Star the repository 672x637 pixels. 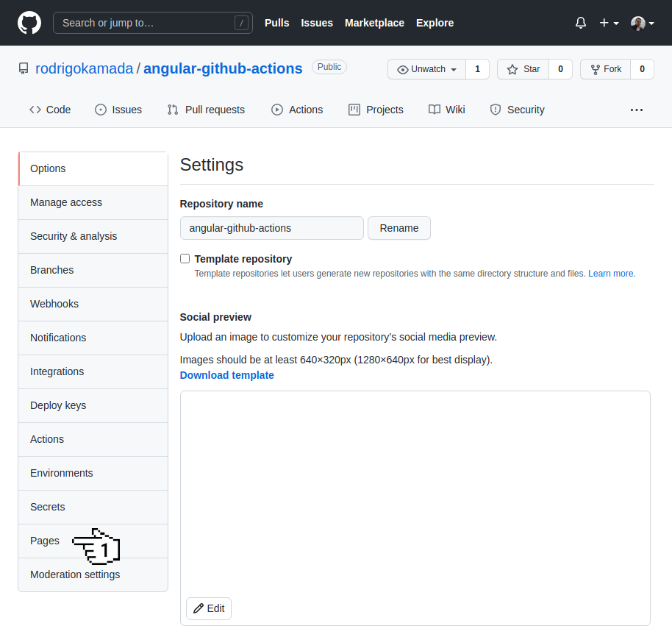click(523, 69)
